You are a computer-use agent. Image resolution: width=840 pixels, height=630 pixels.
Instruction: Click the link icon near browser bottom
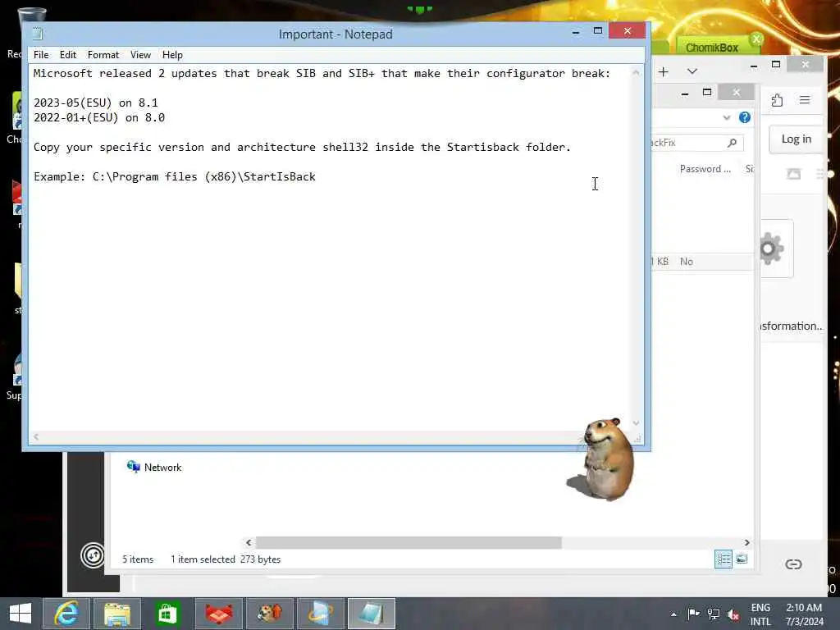coord(793,564)
